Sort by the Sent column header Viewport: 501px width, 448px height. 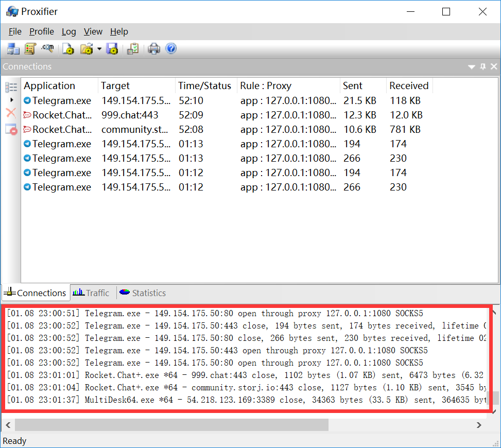[x=363, y=85]
